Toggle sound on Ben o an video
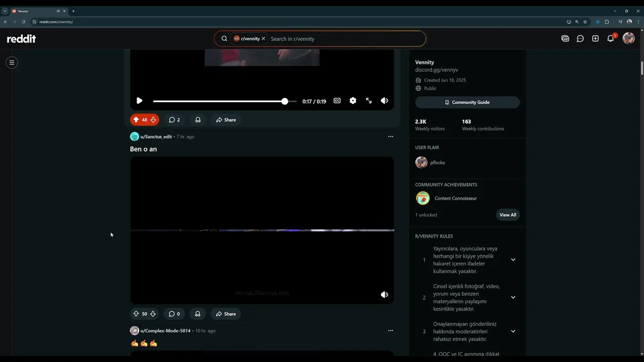644x362 pixels. [x=384, y=295]
